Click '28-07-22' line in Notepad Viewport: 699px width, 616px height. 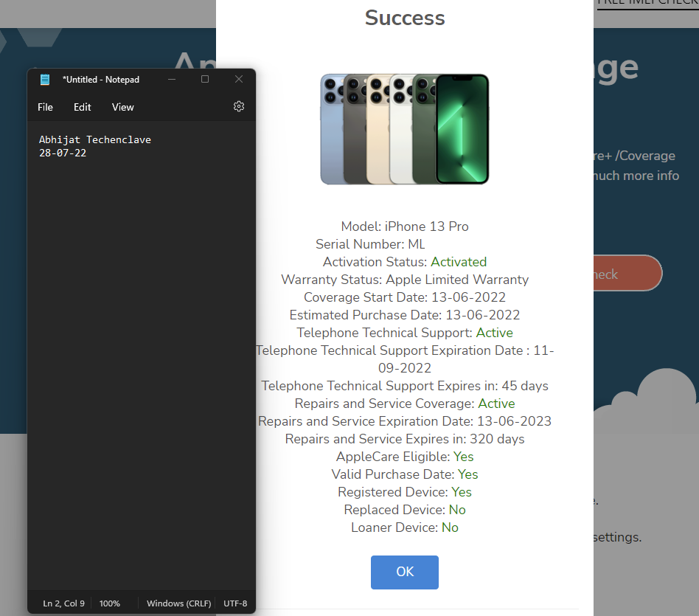click(63, 153)
